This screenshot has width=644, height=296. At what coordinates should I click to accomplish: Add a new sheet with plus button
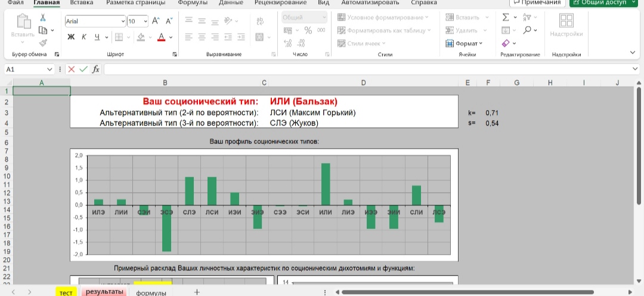pyautogui.click(x=197, y=292)
